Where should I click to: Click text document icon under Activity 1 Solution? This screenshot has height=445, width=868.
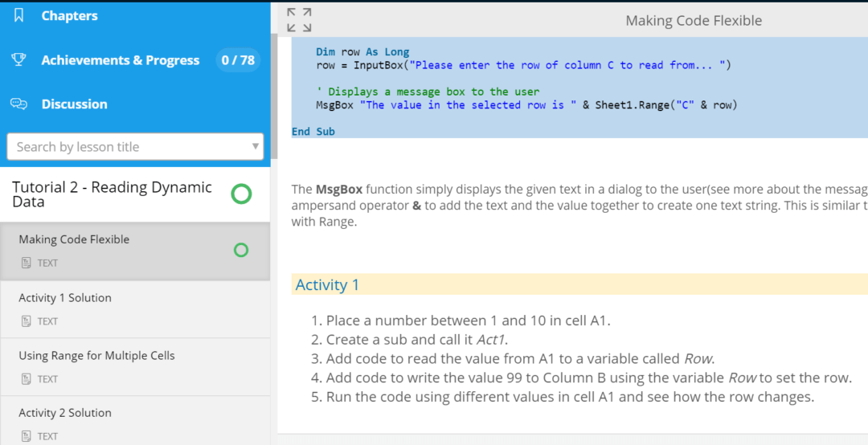[x=26, y=321]
